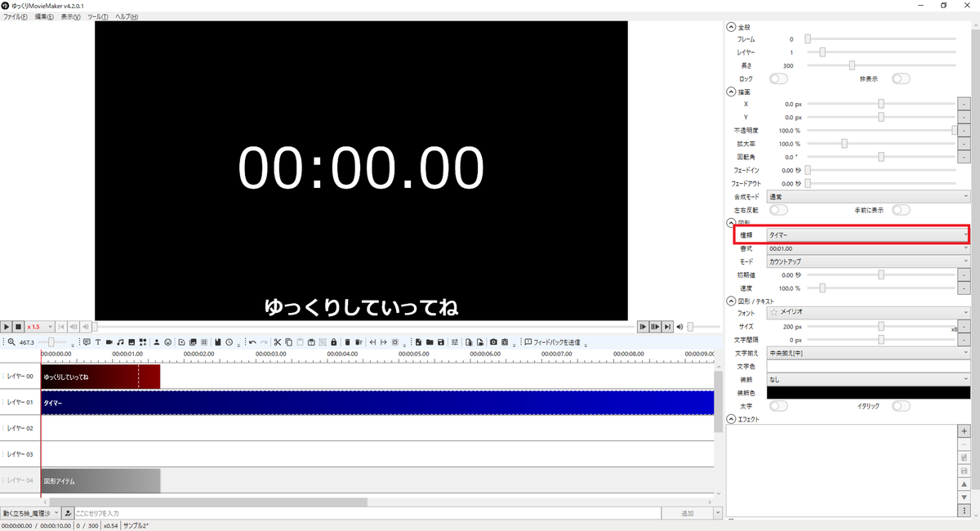Open the 書式 dropdown showing 00:01.00
The height and width of the screenshot is (531, 980).
point(868,248)
